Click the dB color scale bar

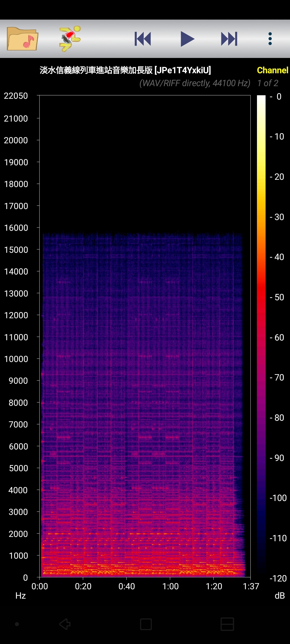point(261,336)
